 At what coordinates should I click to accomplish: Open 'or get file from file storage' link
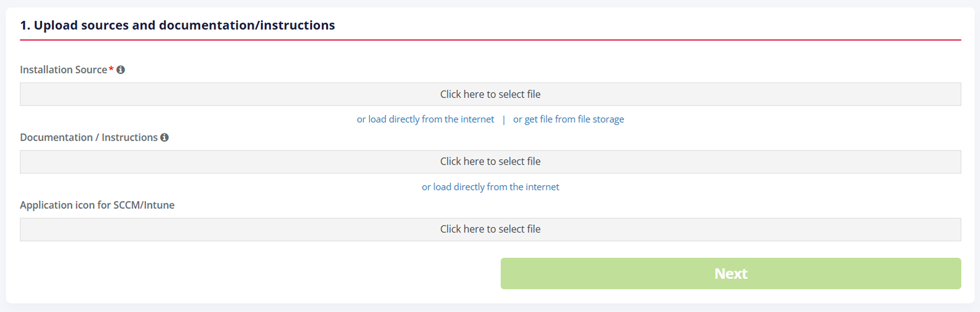[x=568, y=120]
